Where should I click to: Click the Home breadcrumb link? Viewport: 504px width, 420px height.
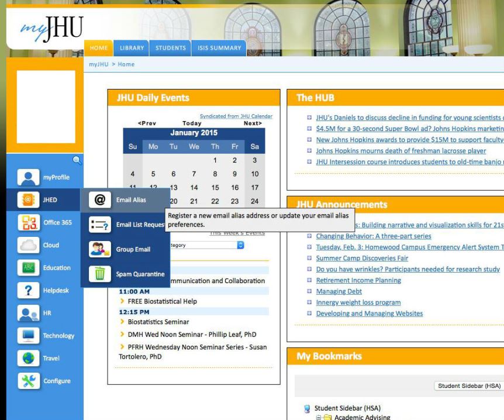pos(126,64)
